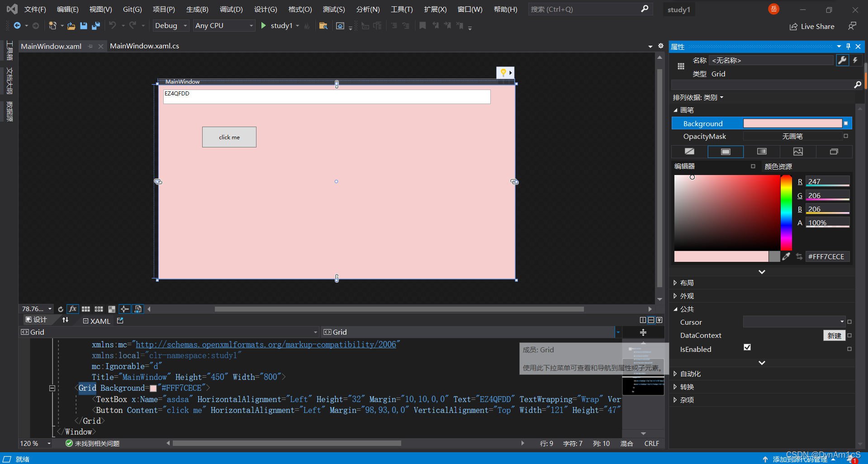This screenshot has height=464, width=868.
Task: Select the tile image brush icon
Action: 798,152
